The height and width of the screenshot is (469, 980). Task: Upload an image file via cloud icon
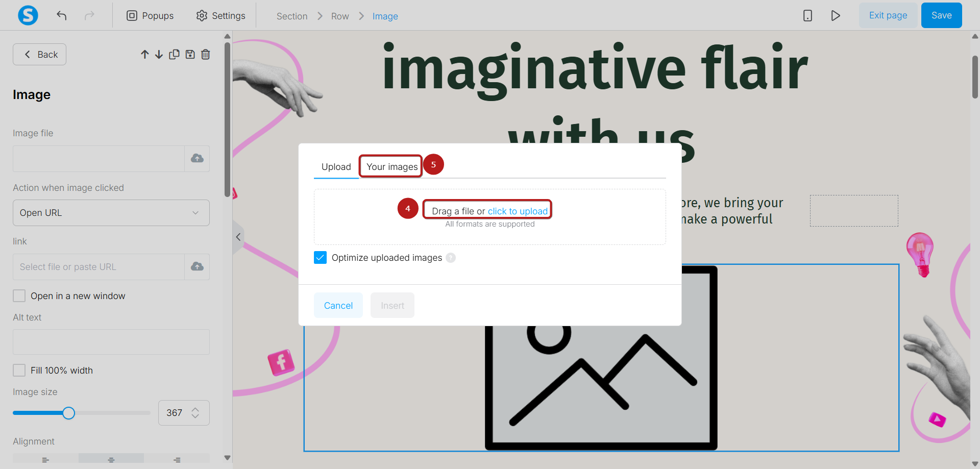(x=197, y=159)
